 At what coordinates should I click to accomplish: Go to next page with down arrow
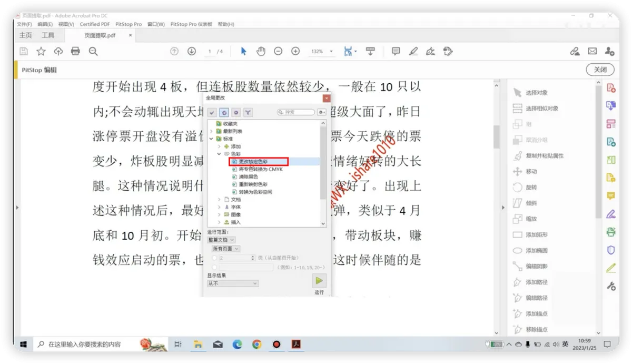(192, 51)
